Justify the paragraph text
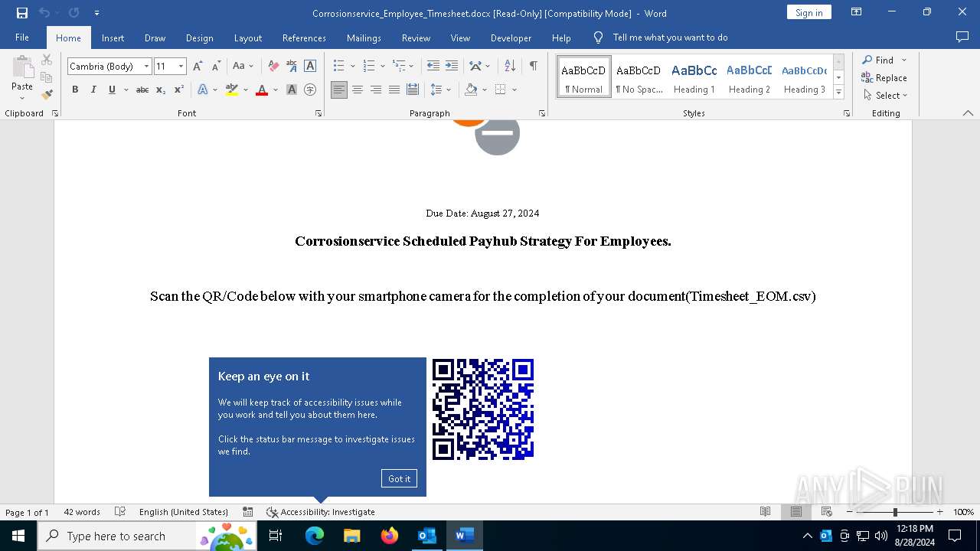The width and height of the screenshot is (980, 551). point(394,90)
